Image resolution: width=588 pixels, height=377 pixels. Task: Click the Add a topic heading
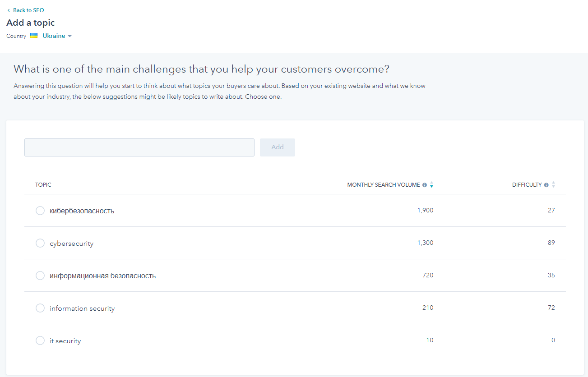point(31,23)
